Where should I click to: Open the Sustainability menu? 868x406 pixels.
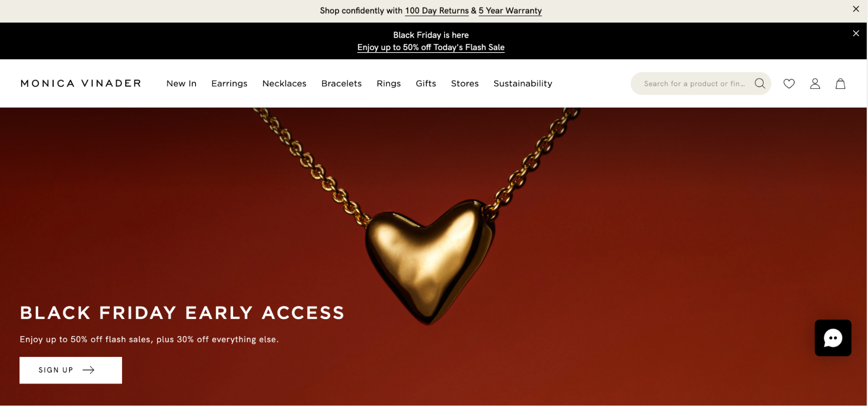(x=523, y=83)
